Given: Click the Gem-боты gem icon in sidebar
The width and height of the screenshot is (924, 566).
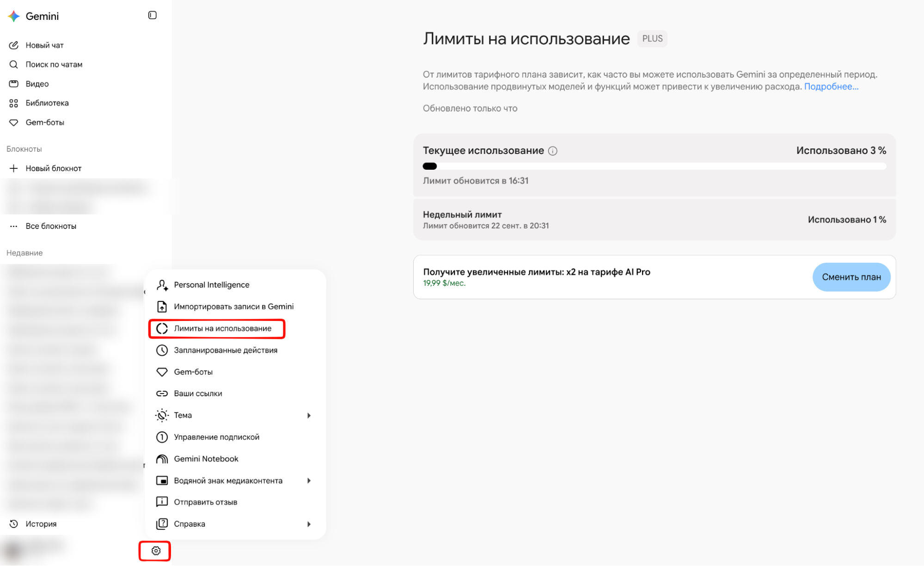Looking at the screenshot, I should coord(14,123).
